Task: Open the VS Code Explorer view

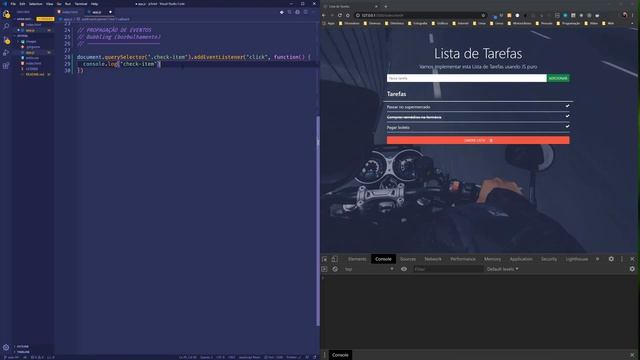Action: click(x=6, y=15)
